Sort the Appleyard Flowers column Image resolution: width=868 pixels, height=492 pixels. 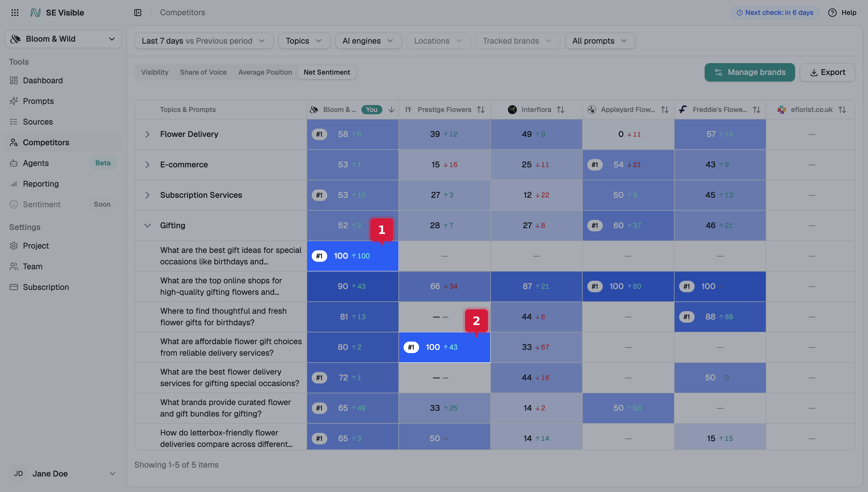[x=664, y=109]
